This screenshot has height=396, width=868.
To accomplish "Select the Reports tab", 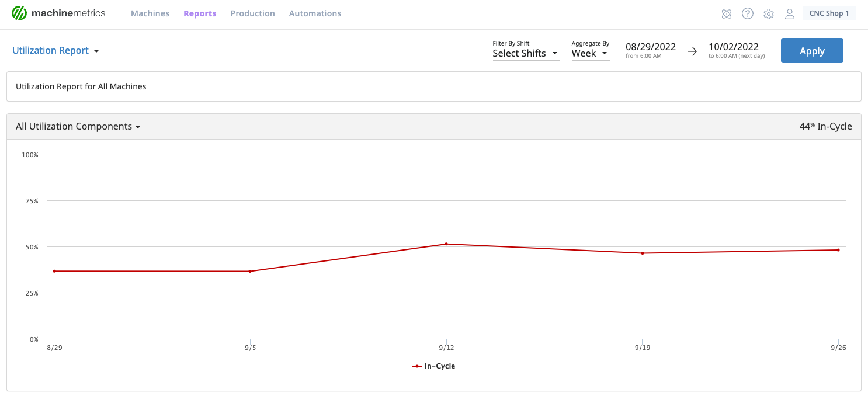I will tap(200, 13).
